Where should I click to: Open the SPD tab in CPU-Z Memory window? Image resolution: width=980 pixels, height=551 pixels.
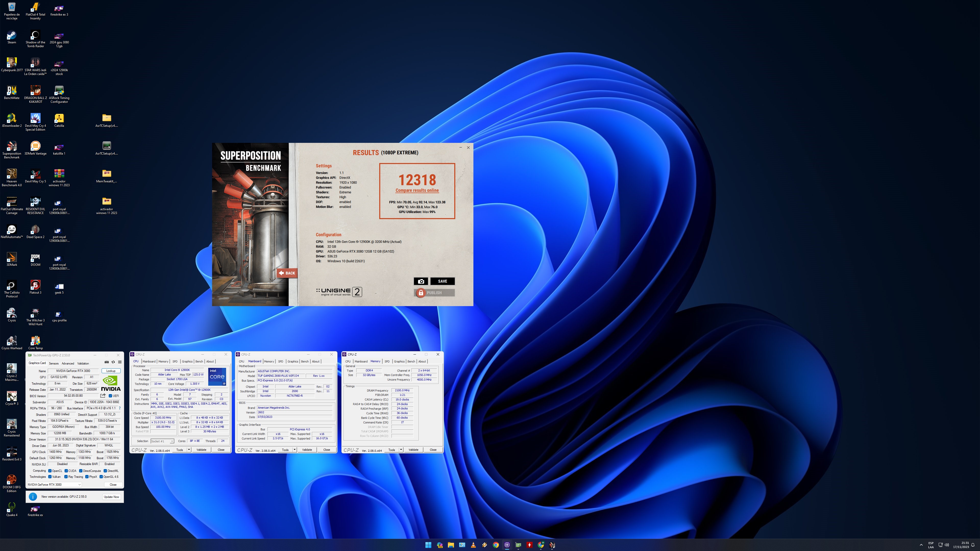point(387,361)
